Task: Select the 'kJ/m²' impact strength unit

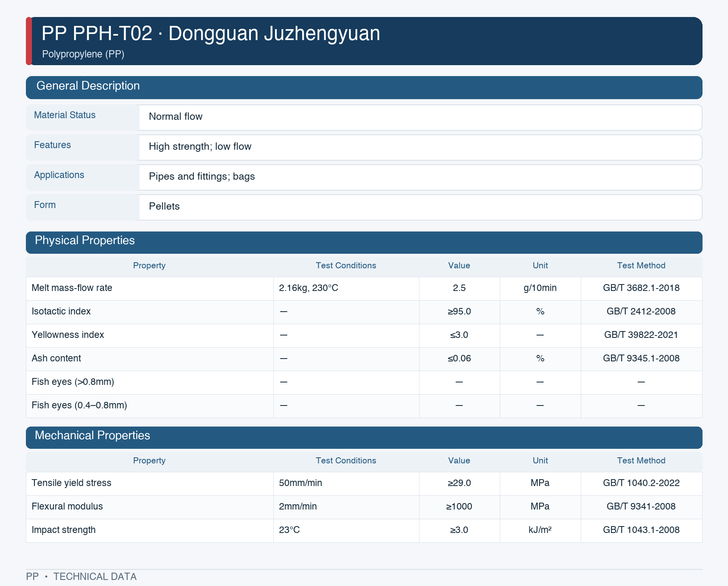Action: tap(540, 530)
